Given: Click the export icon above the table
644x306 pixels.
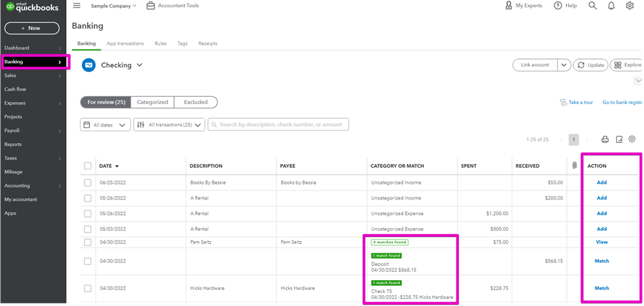Looking at the screenshot, I should click(x=619, y=140).
